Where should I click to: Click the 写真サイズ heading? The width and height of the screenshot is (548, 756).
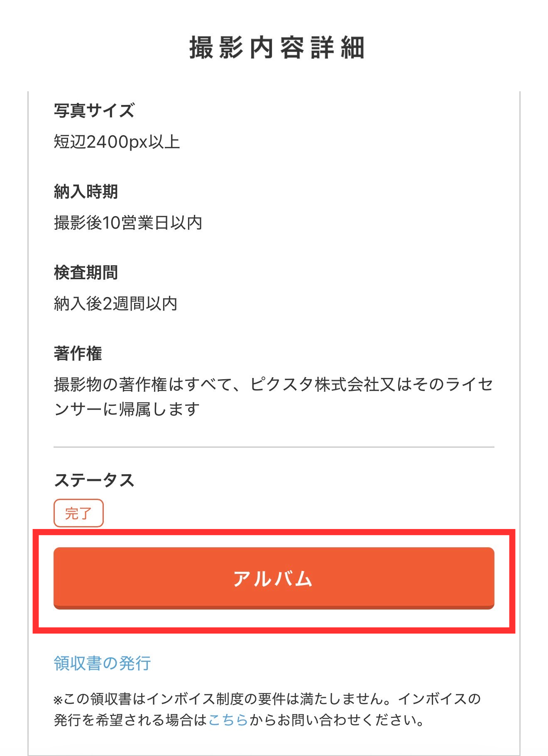pos(93,109)
